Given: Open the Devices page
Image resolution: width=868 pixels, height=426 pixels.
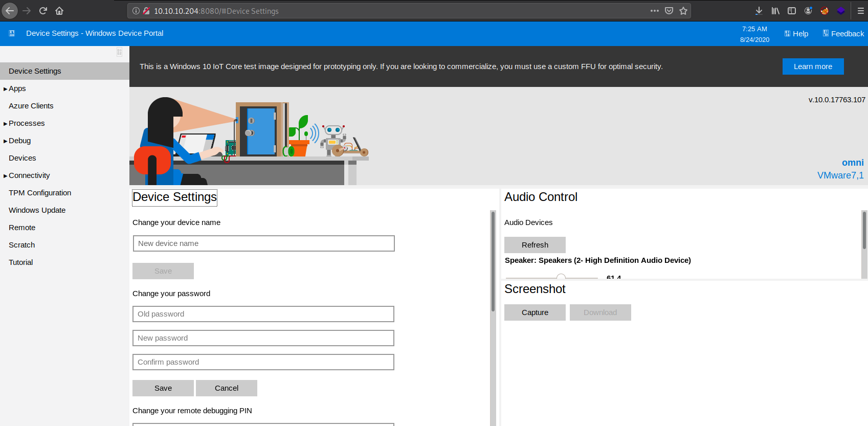Looking at the screenshot, I should point(22,158).
